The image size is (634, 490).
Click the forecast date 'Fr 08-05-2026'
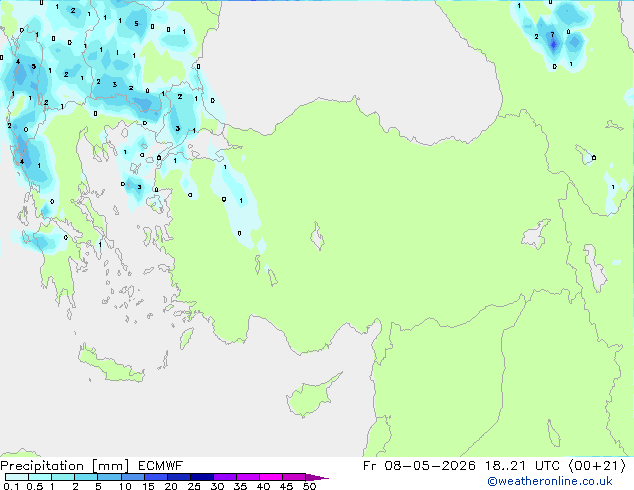[x=419, y=466]
